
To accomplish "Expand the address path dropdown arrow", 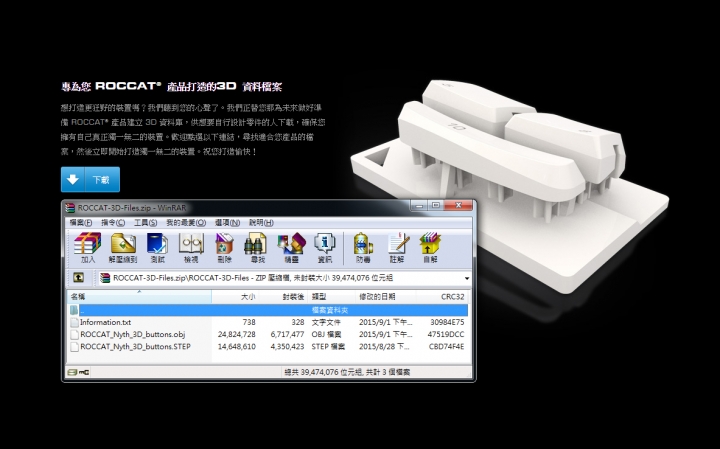I will pyautogui.click(x=467, y=278).
